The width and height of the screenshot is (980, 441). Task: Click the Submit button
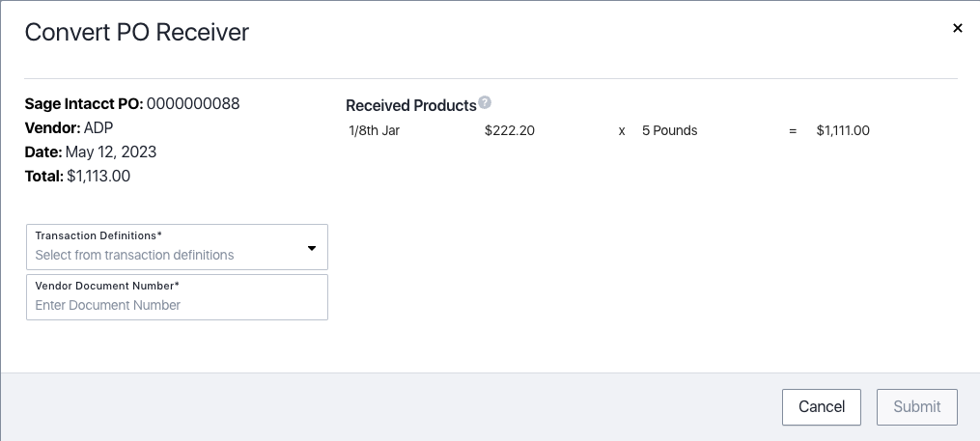(x=916, y=407)
